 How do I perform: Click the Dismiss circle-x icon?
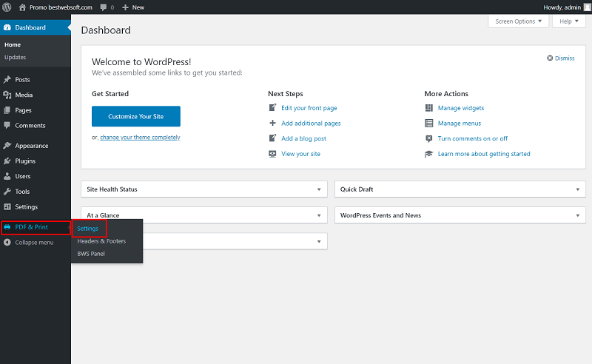[550, 58]
